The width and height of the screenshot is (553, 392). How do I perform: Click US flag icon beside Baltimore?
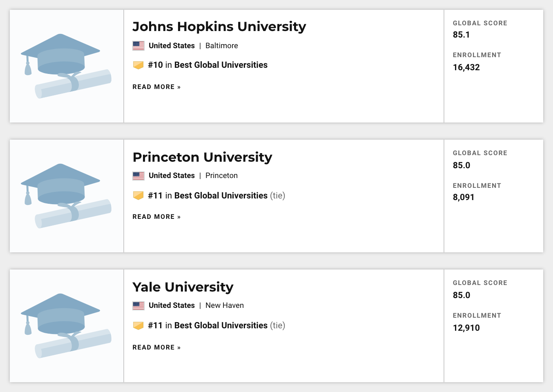click(x=138, y=46)
